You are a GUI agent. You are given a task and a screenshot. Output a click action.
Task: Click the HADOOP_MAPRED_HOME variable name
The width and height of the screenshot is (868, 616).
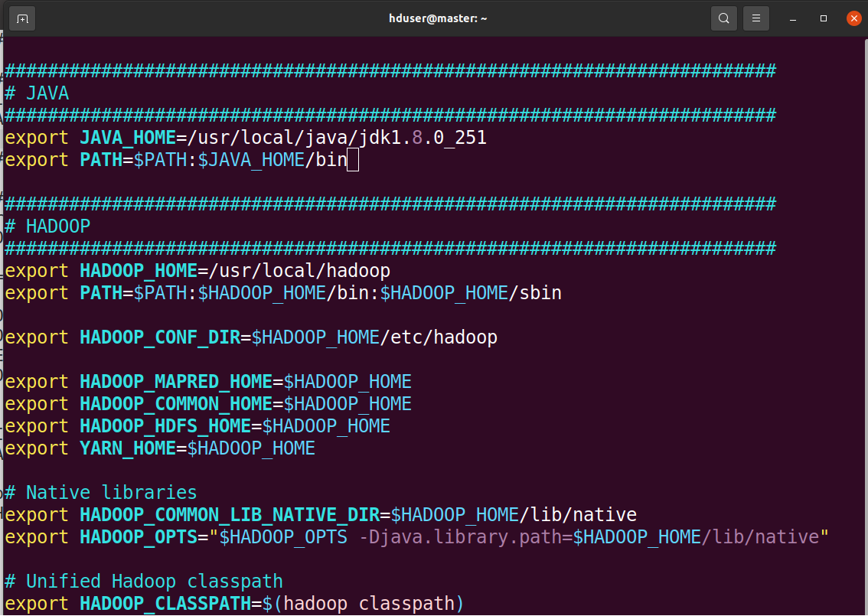click(175, 382)
